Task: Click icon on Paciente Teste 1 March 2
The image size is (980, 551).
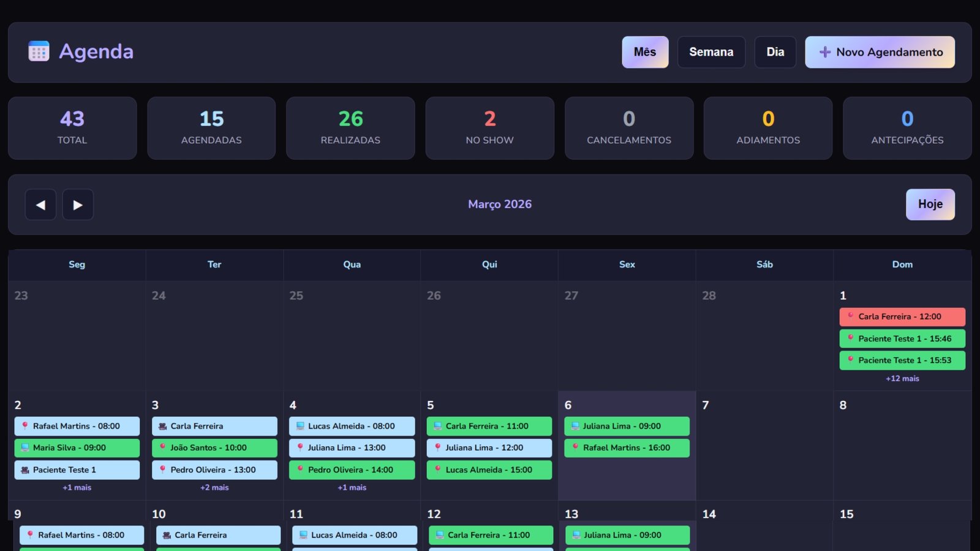Action: pyautogui.click(x=25, y=470)
